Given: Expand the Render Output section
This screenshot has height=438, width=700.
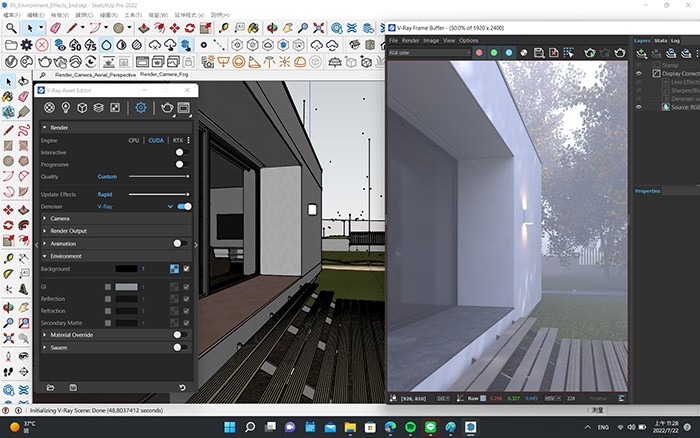Looking at the screenshot, I should pos(70,230).
